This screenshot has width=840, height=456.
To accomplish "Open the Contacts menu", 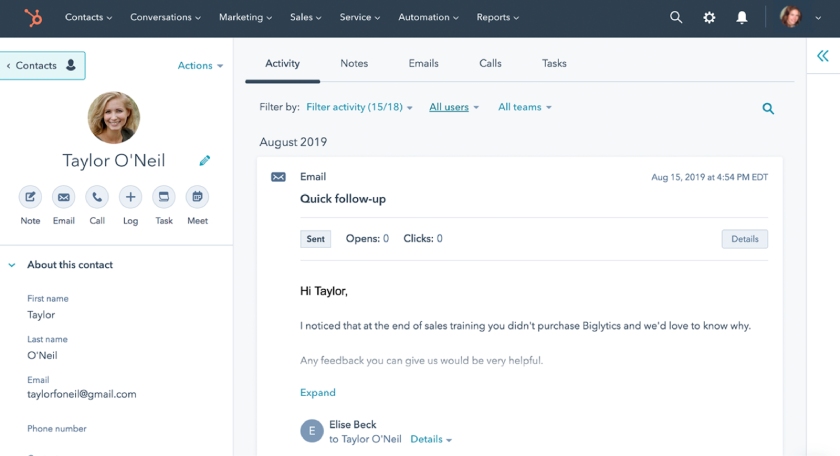I will click(88, 17).
